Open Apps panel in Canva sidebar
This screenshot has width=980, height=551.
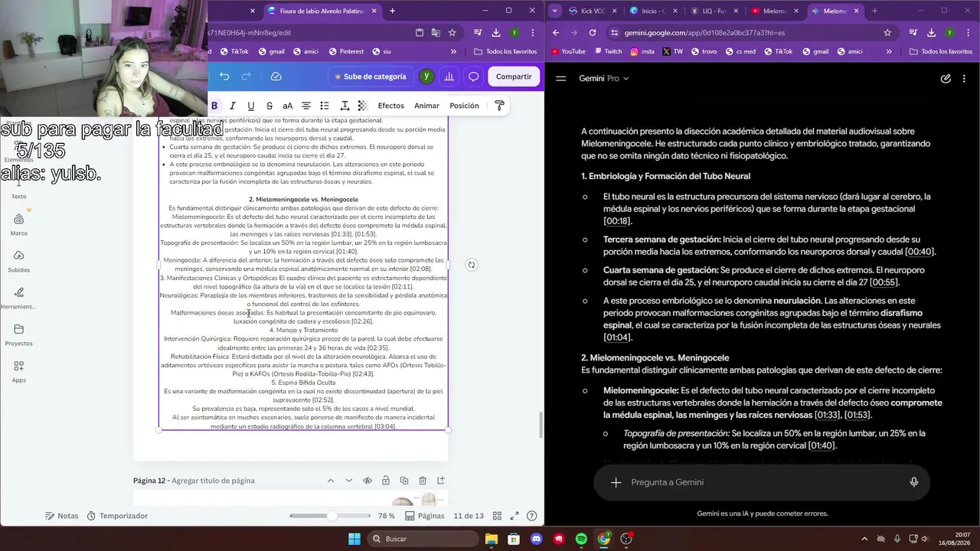tap(18, 371)
